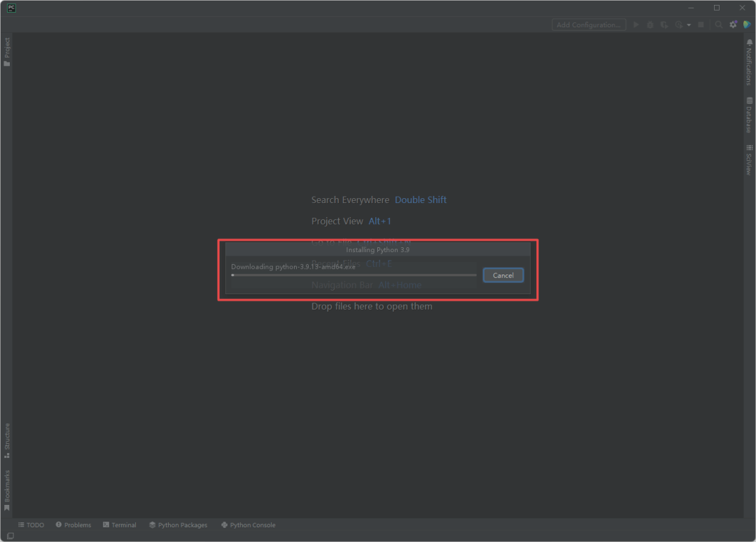Click the Run with Coverage icon
This screenshot has width=756, height=542.
[x=664, y=25]
